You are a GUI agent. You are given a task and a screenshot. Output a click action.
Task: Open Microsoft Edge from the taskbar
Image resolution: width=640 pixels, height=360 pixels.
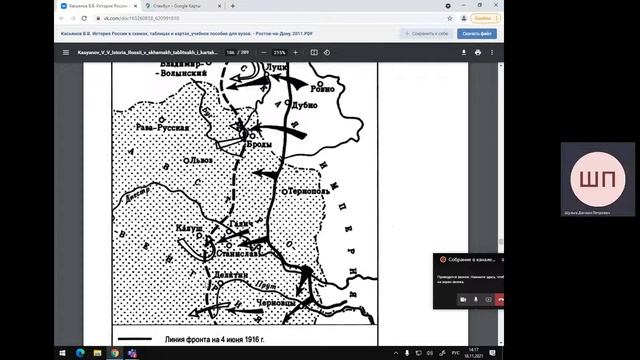[80, 353]
